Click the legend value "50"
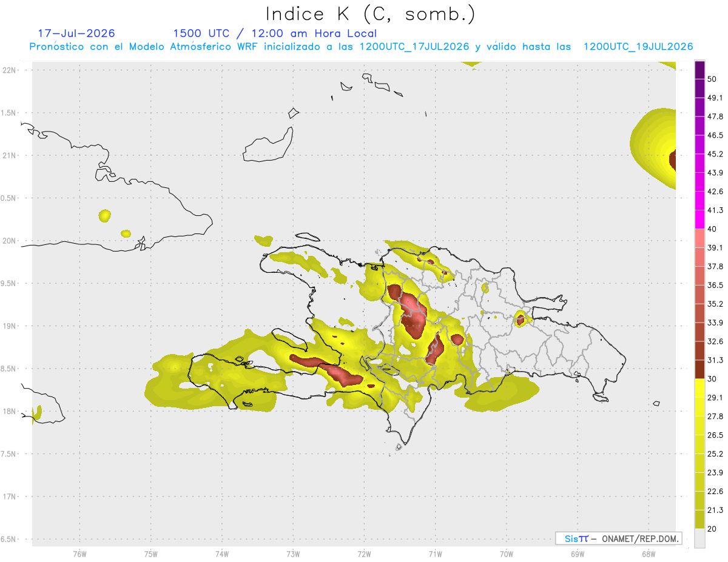Screen dimensions: 728x562 (x=712, y=79)
